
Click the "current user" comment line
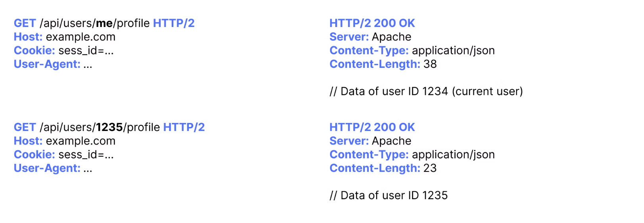click(x=426, y=92)
